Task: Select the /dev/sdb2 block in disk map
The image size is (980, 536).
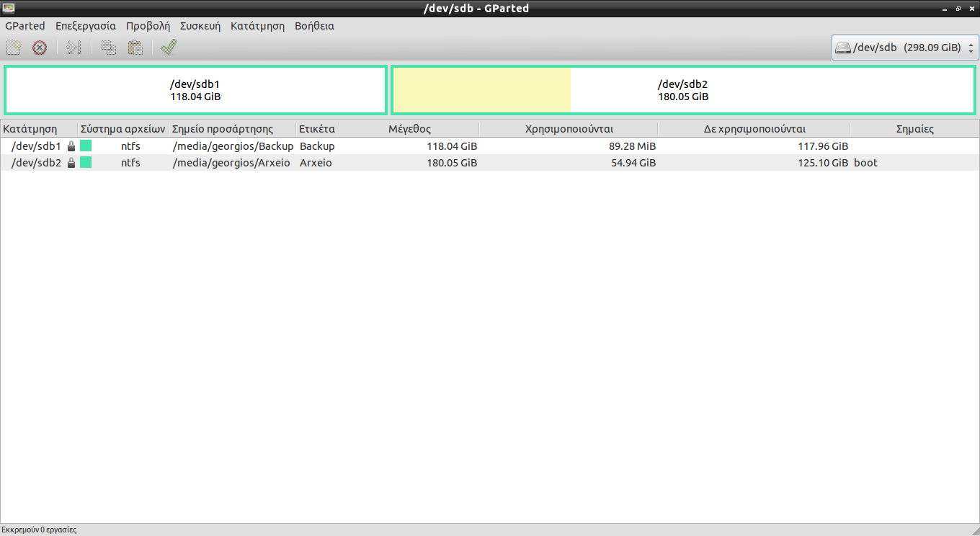Action: click(x=683, y=90)
